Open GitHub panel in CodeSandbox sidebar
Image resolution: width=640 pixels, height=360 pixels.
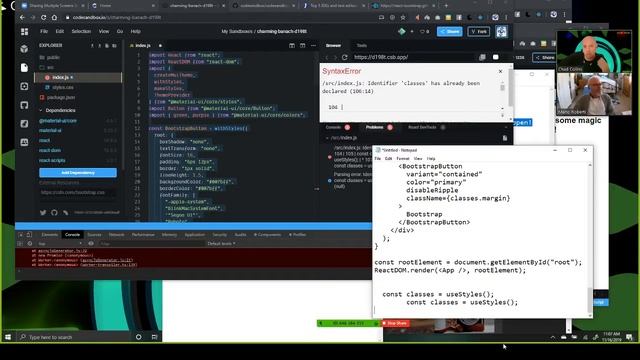pos(24,105)
